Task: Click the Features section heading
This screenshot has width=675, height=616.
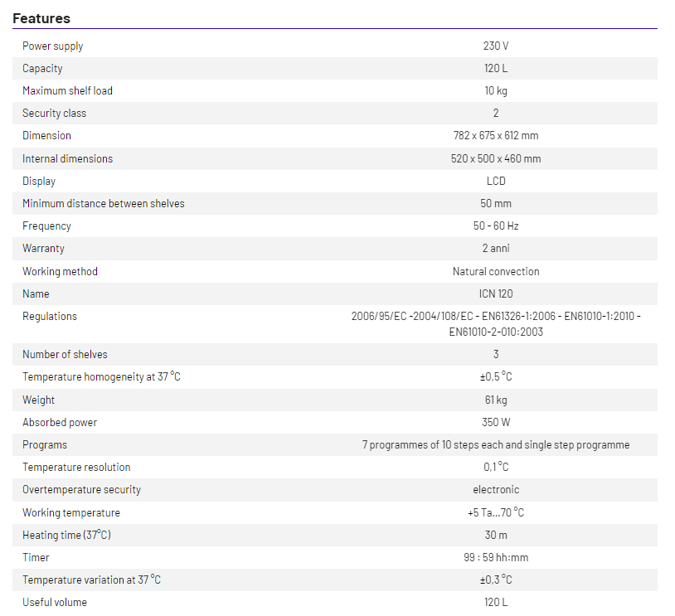Action: tap(41, 18)
